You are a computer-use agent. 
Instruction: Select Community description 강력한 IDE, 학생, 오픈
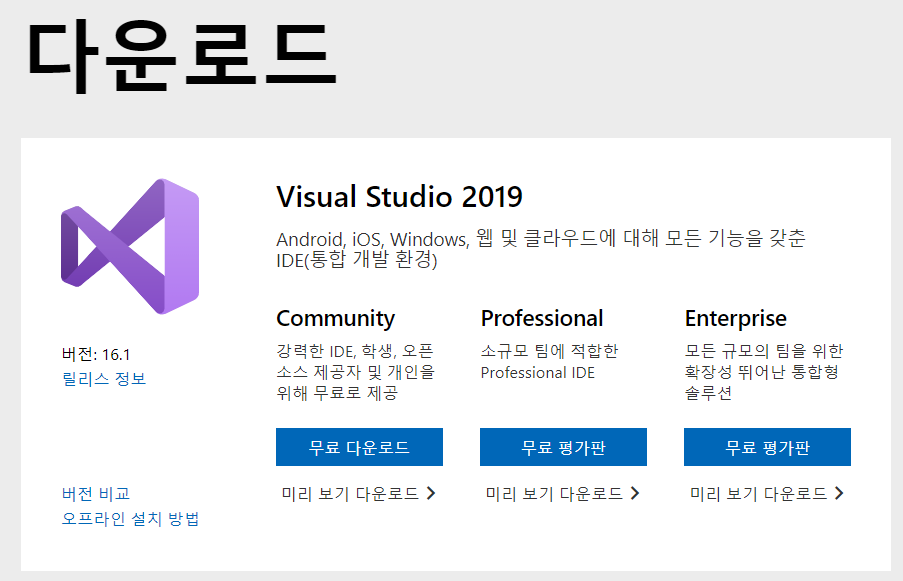[355, 372]
